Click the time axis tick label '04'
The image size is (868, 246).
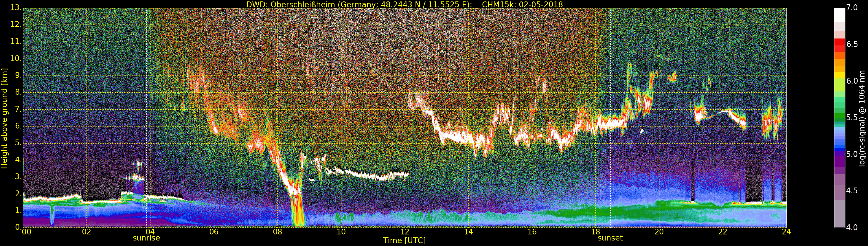150,232
